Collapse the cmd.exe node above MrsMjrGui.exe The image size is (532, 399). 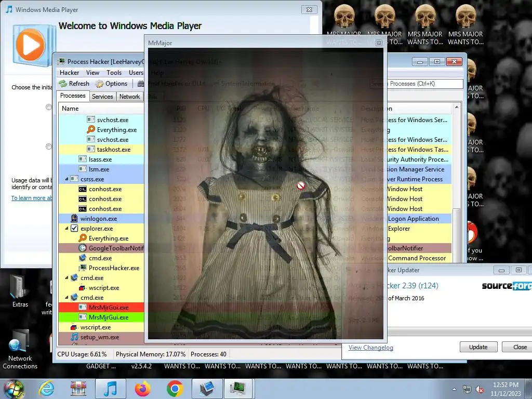click(66, 297)
